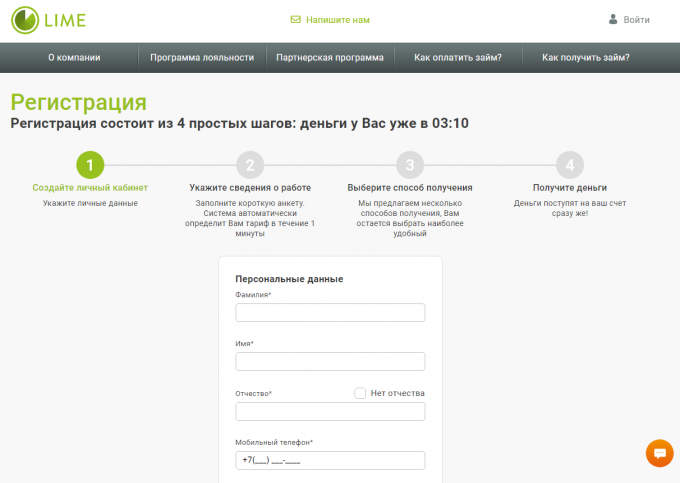Click the envelope icon beside Напишите нам
The height and width of the screenshot is (483, 680).
(295, 20)
